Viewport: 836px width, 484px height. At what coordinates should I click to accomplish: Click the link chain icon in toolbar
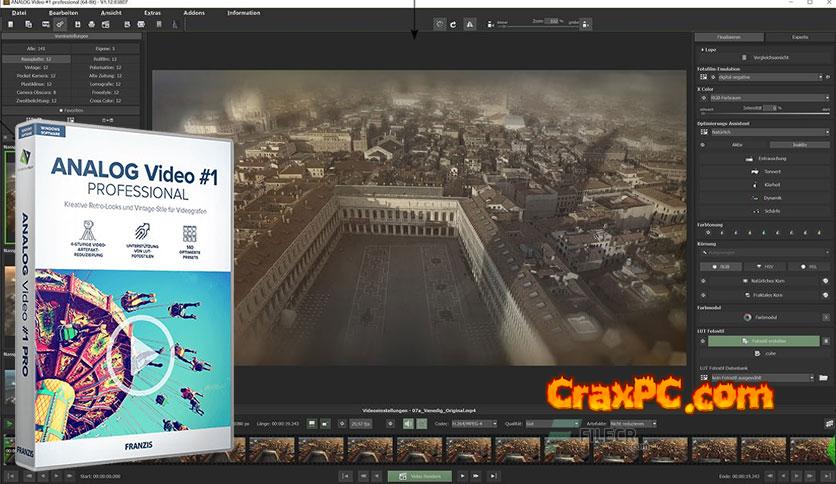coord(60,23)
